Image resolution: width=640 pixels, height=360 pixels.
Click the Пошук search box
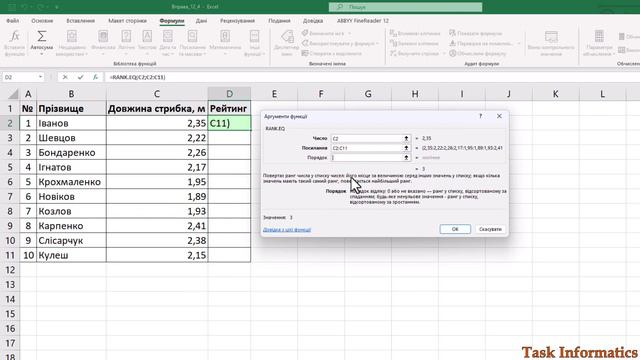405,7
